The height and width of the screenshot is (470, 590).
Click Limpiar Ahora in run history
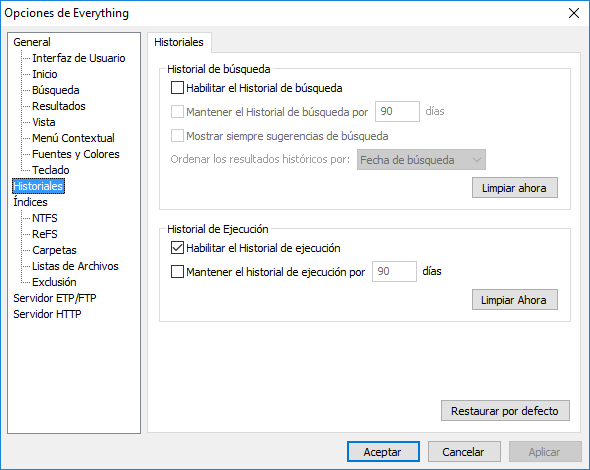(x=514, y=300)
